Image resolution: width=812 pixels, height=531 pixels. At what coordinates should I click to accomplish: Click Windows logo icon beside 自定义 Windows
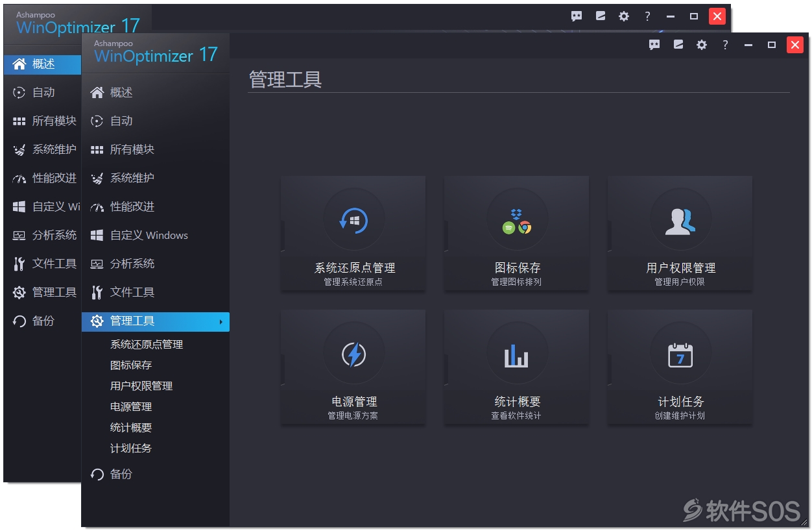97,235
